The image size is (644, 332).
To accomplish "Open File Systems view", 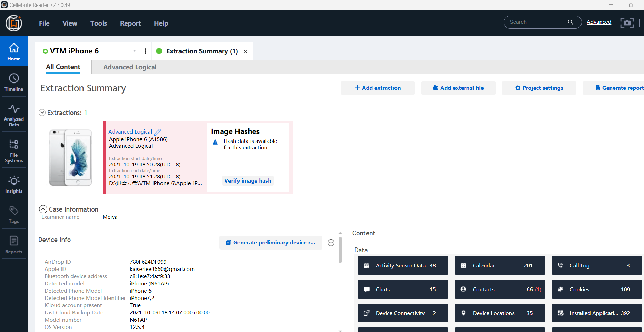I will (14, 151).
